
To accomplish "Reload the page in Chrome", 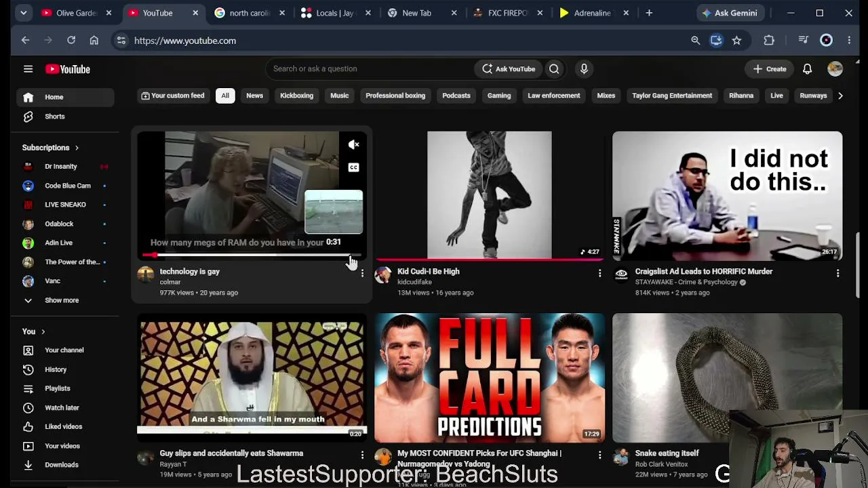I will (71, 41).
